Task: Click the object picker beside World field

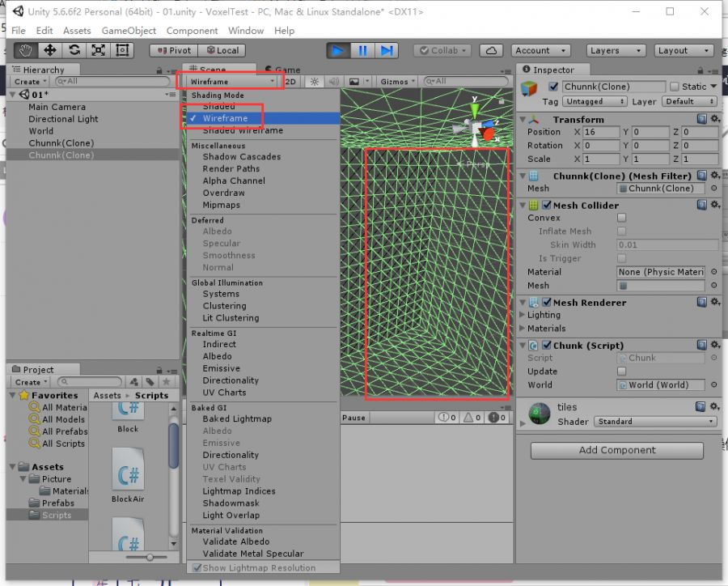Action: 713,384
